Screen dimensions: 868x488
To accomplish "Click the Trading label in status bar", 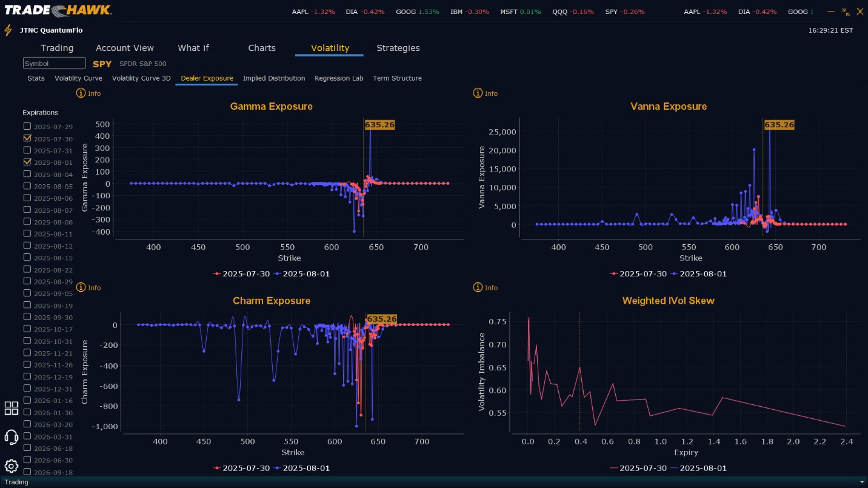I will [16, 482].
